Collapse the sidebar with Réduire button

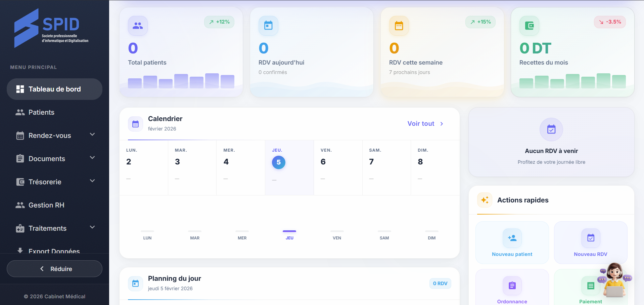pyautogui.click(x=54, y=269)
